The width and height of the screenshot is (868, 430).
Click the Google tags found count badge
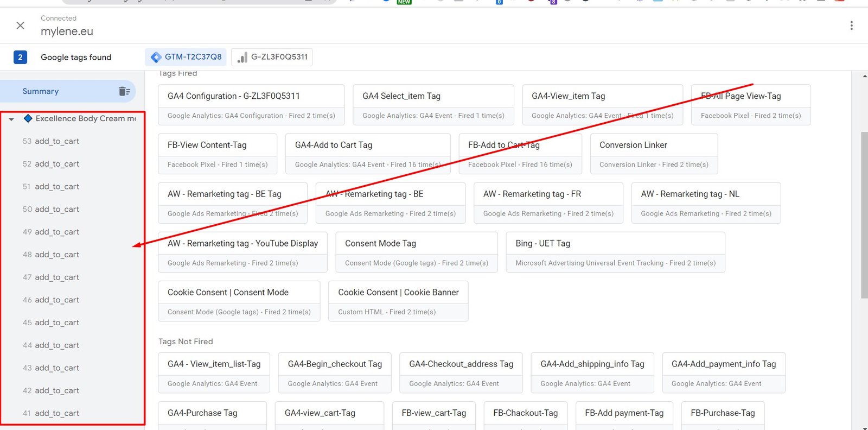[x=20, y=57]
